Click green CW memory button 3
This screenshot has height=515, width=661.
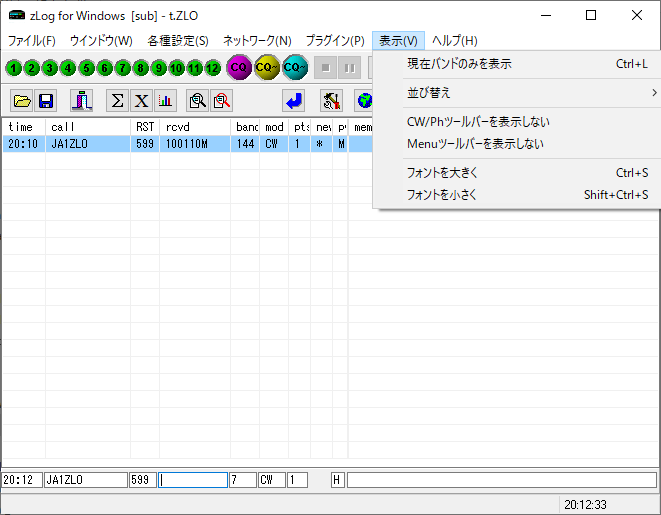click(50, 68)
